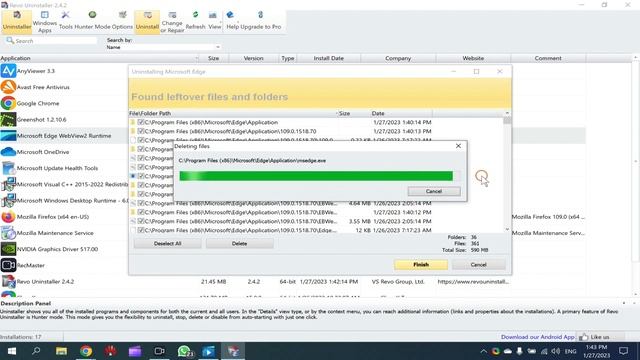This screenshot has width=640, height=360.
Task: Open the Tools toolbar item
Action: [x=65, y=21]
